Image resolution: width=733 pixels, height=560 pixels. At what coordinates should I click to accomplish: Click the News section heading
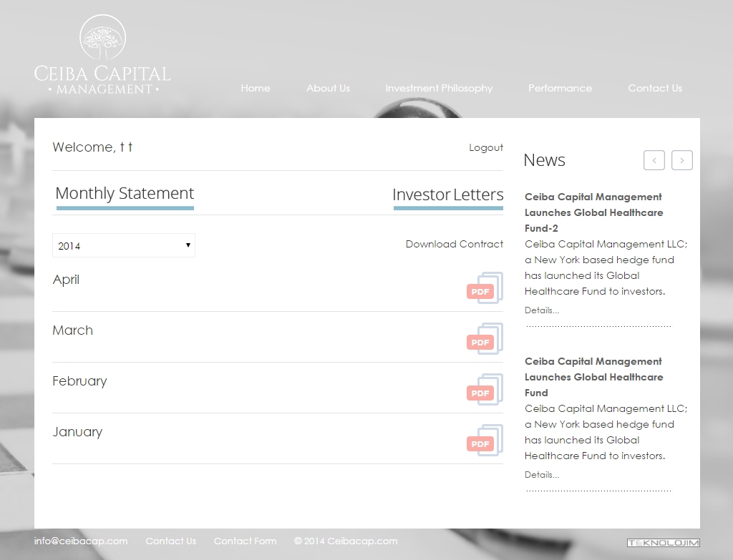545,159
